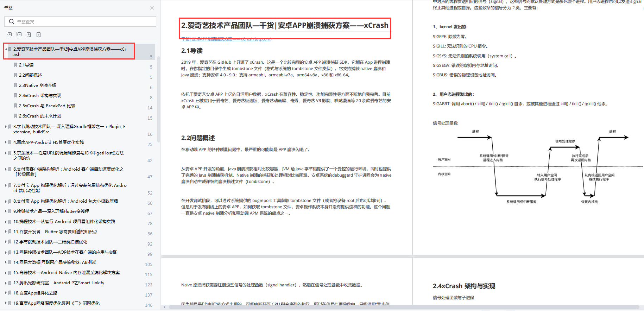Expand the 3.字节跳动技术团队 Gradle bookmark node

6,126
